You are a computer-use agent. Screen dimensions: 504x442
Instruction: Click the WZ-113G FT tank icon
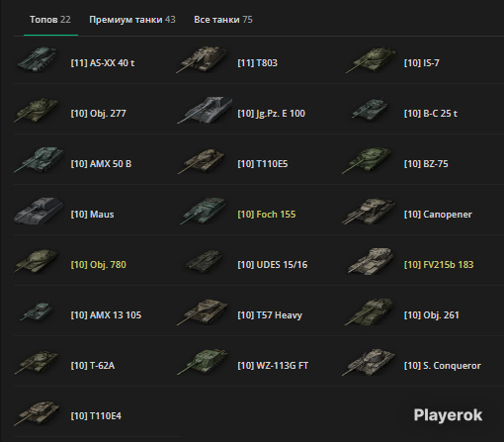(203, 362)
